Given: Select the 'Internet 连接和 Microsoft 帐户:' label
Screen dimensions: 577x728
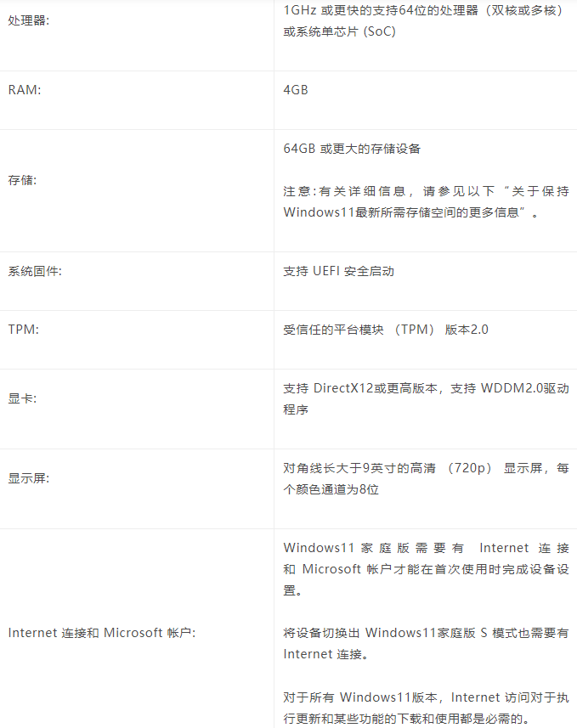Looking at the screenshot, I should pos(102,633).
